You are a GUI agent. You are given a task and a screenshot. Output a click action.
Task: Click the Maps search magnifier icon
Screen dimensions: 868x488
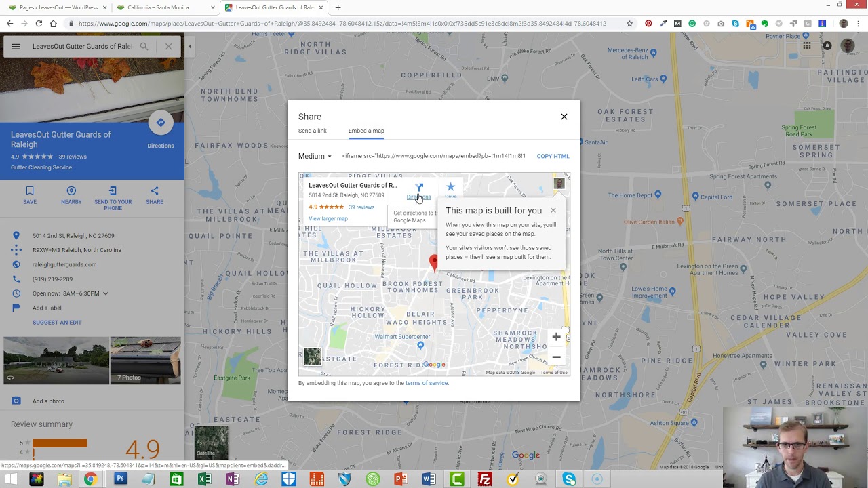(144, 47)
